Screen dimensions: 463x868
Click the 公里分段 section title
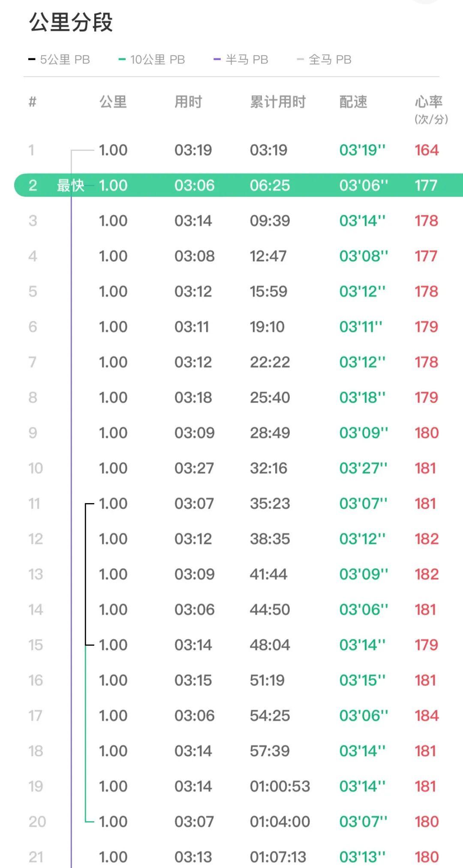pos(71,22)
